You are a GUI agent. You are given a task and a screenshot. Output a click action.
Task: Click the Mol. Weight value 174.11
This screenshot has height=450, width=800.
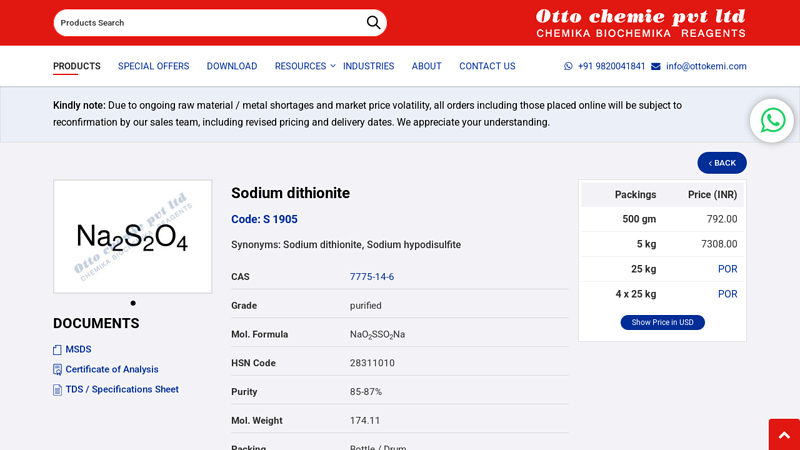pyautogui.click(x=365, y=420)
